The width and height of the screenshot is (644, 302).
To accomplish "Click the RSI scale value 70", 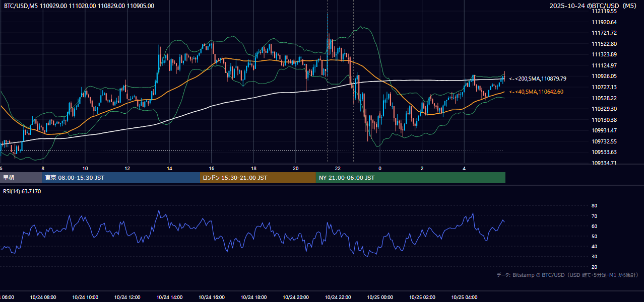I will (594, 216).
